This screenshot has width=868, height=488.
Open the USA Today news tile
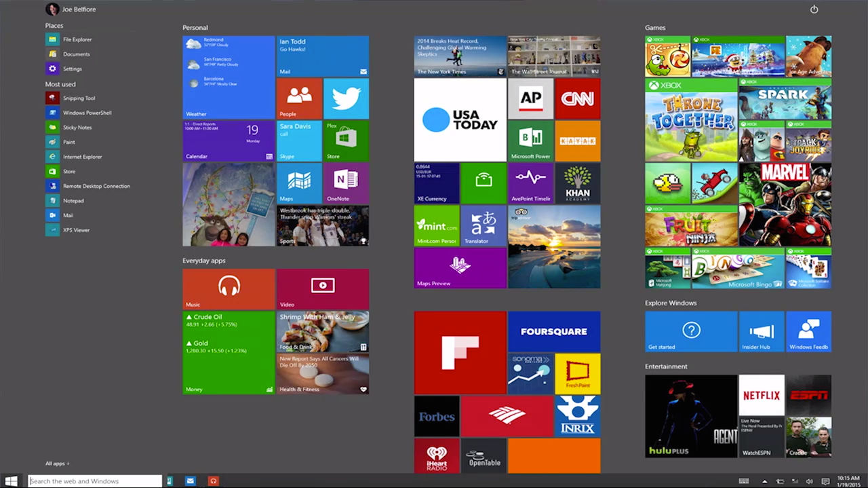point(460,120)
